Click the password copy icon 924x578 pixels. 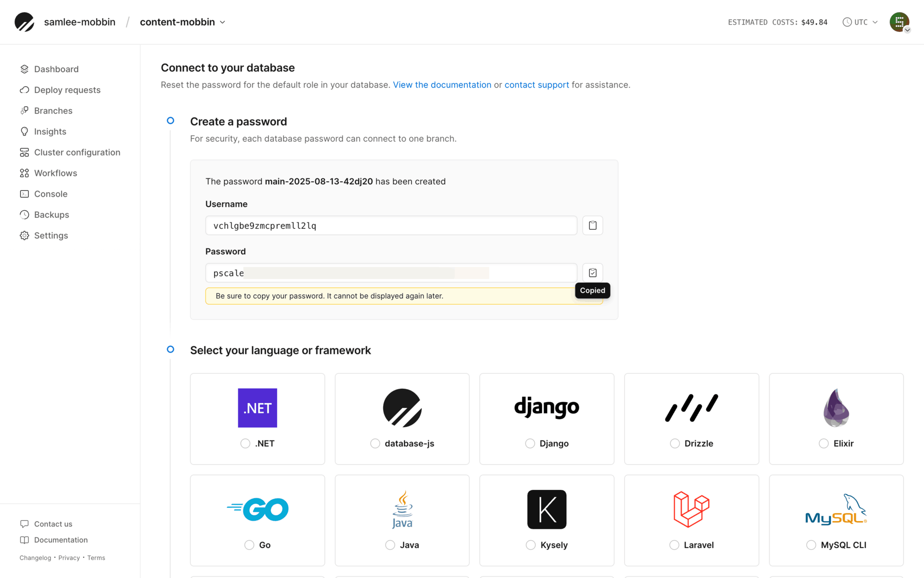[592, 273]
